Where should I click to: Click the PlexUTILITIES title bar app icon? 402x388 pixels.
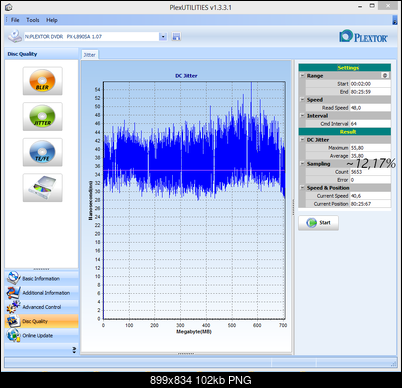coord(9,7)
